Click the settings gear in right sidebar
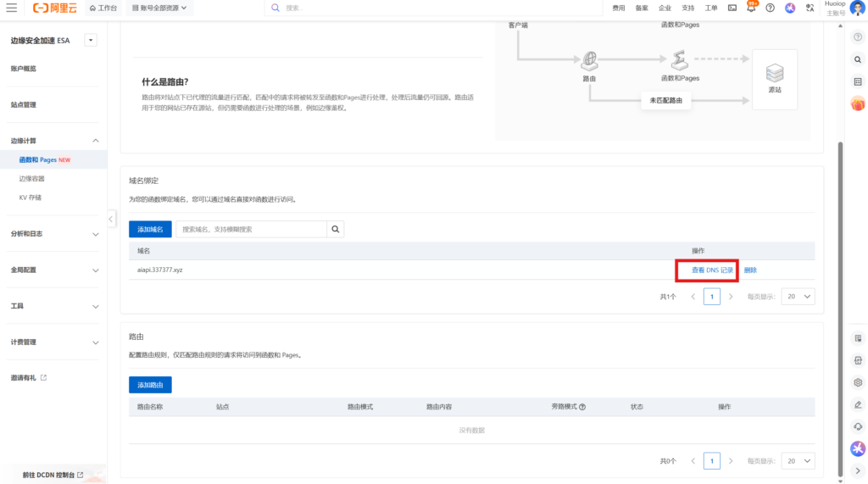868x484 pixels. (857, 382)
